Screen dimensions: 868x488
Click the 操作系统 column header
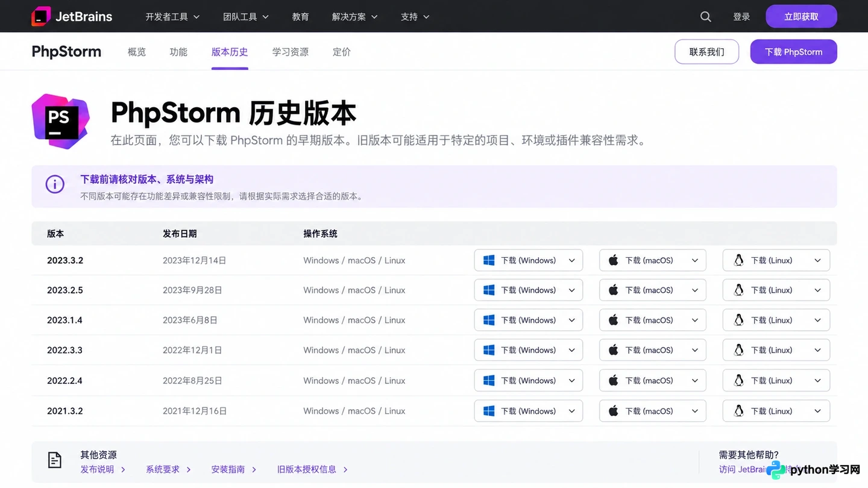tap(320, 234)
